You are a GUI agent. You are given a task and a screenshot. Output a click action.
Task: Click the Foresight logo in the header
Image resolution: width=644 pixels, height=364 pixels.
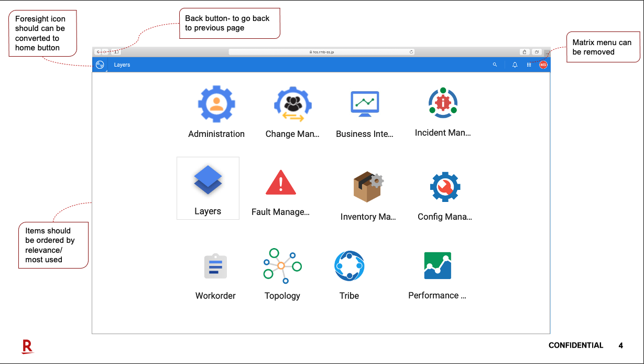coord(100,65)
